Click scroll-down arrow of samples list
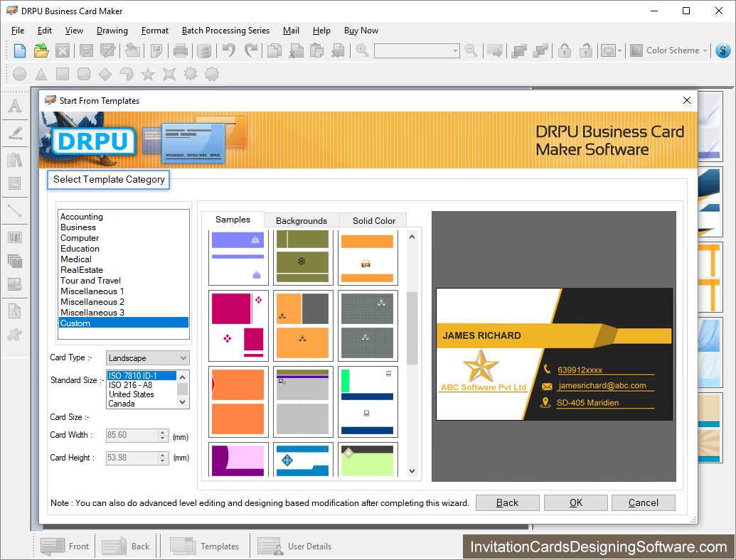736x560 pixels. pyautogui.click(x=412, y=471)
